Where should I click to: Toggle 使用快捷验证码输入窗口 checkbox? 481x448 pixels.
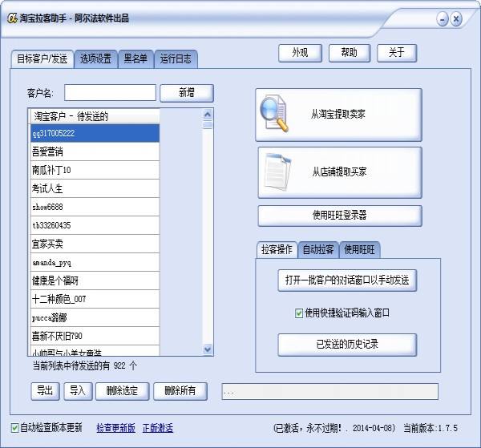(x=298, y=313)
